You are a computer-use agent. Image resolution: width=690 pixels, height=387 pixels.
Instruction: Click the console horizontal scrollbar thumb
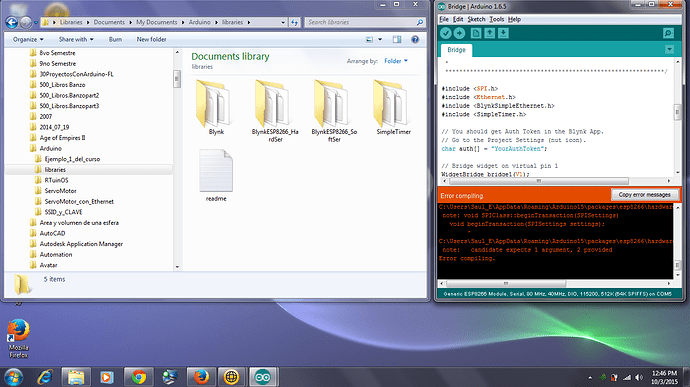coord(506,284)
